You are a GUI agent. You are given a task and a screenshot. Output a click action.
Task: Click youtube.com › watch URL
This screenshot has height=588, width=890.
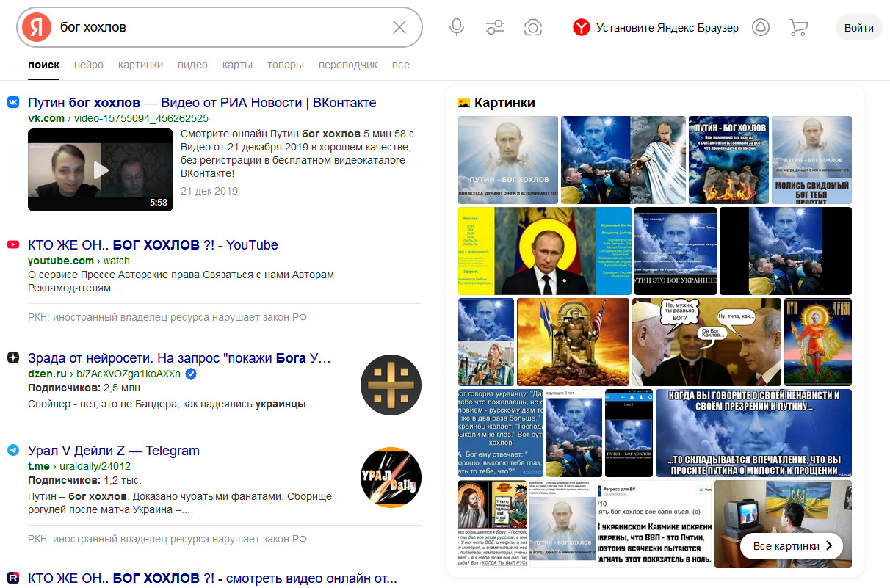pyautogui.click(x=79, y=261)
